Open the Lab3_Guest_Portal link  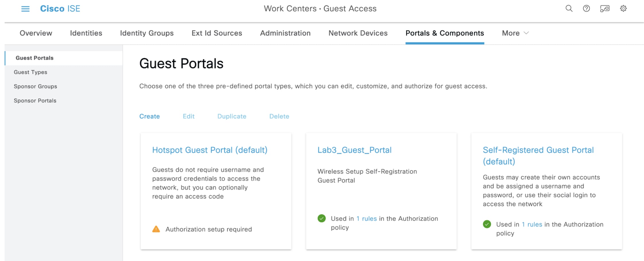[x=354, y=150]
